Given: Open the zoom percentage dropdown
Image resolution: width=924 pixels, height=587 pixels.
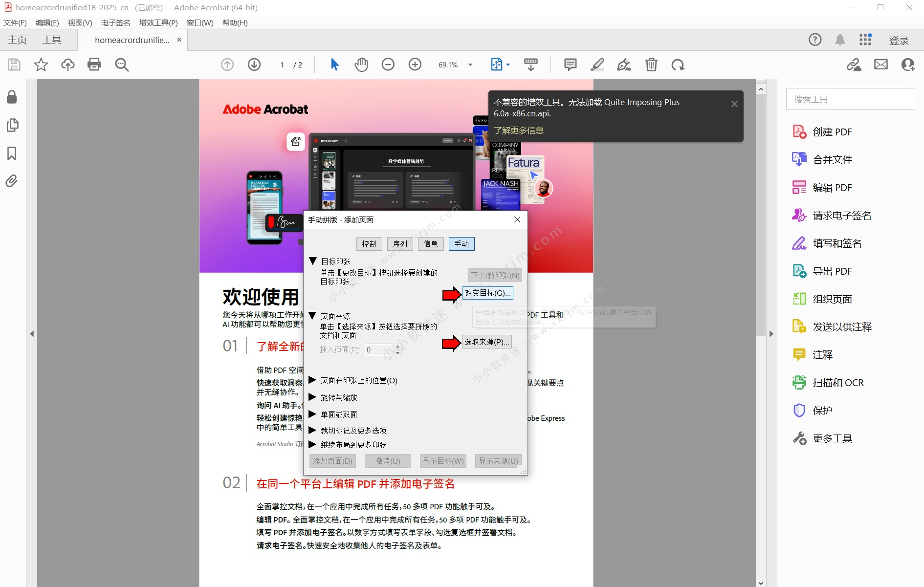Looking at the screenshot, I should 470,65.
